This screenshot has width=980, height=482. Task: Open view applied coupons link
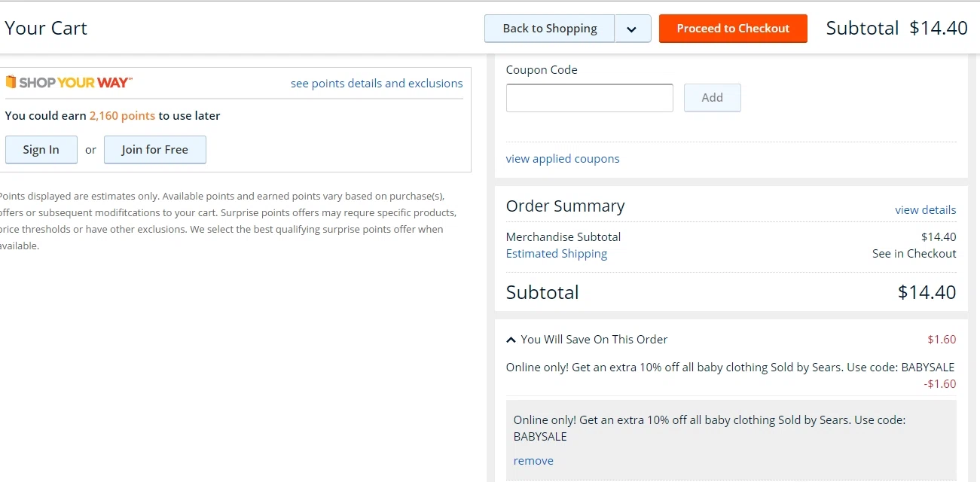point(563,159)
